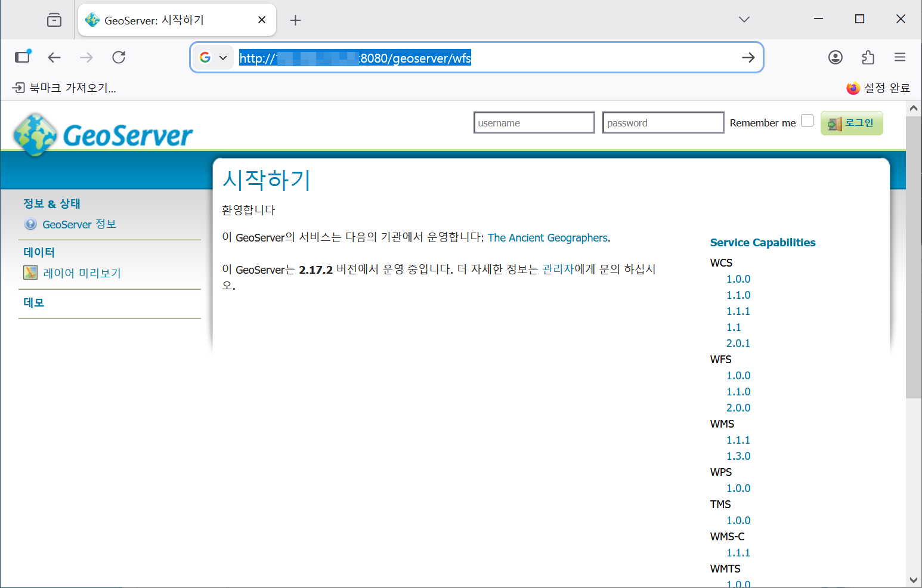Expand the list all tabs chevron
The height and width of the screenshot is (588, 922).
tap(744, 20)
